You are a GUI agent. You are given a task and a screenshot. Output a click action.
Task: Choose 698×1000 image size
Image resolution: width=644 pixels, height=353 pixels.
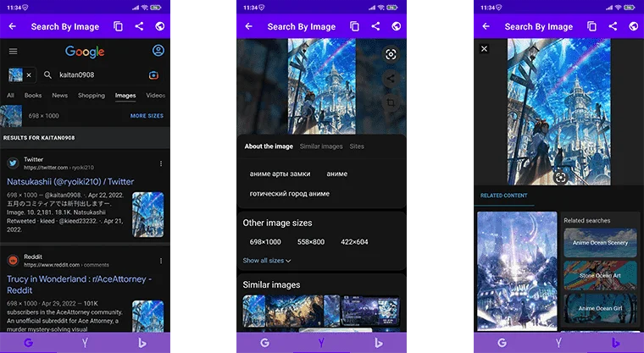(265, 242)
